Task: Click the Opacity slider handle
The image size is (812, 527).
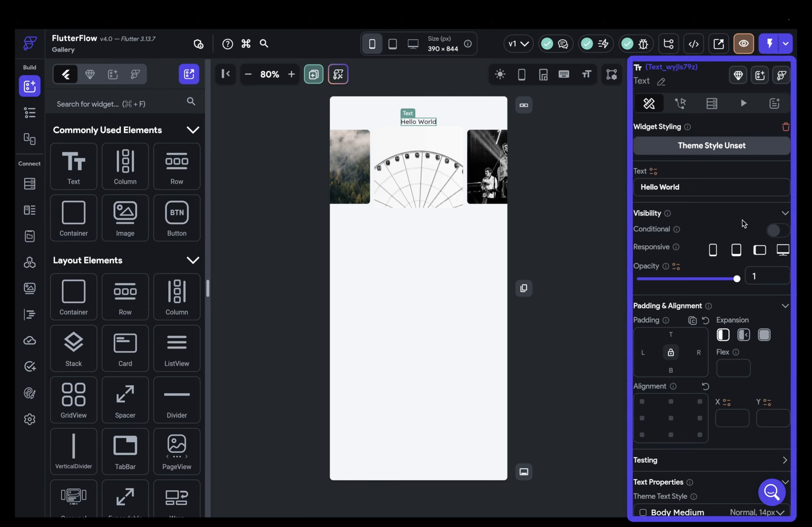Action: pos(737,279)
